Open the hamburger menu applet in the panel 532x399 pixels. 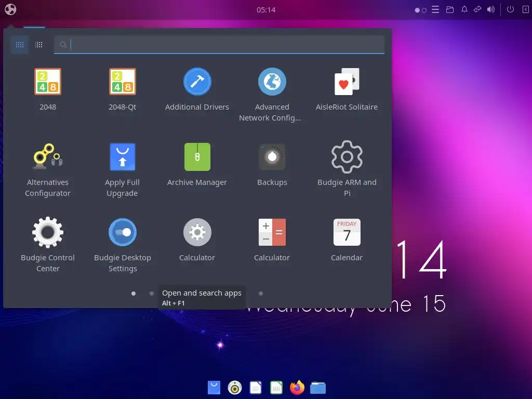click(x=435, y=9)
